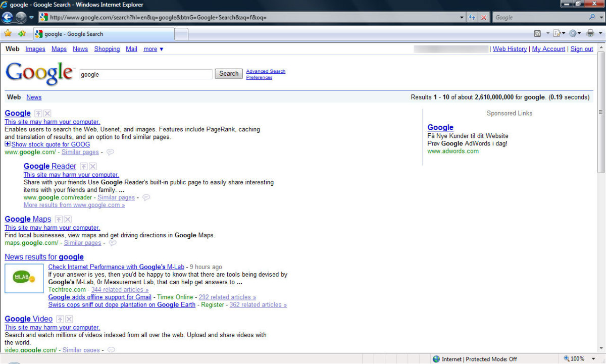606x364 pixels.
Task: Promote the first Google result with up-arrow icon
Action: (38, 114)
